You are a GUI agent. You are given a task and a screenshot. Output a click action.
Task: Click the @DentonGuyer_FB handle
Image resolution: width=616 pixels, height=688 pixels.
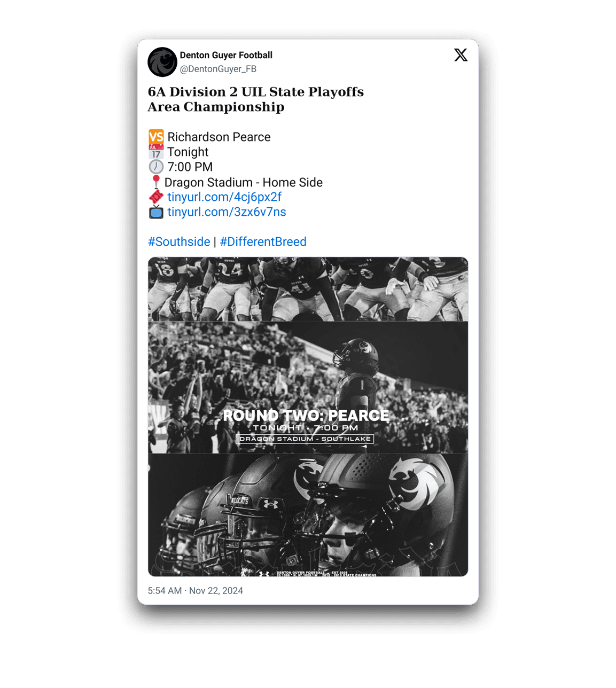click(218, 69)
